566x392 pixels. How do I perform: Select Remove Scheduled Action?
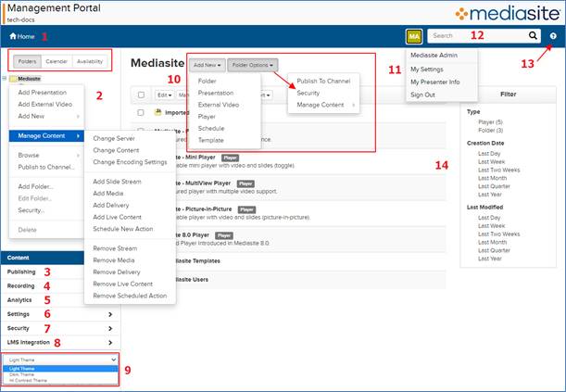130,296
